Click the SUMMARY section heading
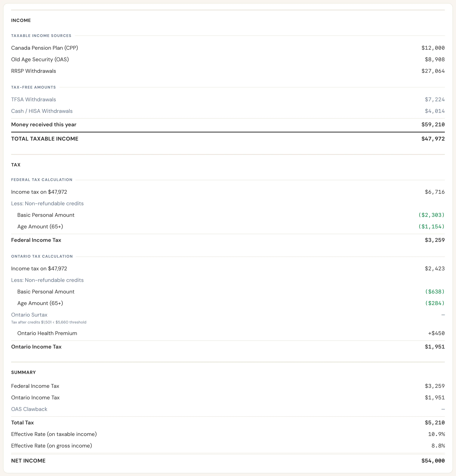The image size is (456, 476). pyautogui.click(x=23, y=373)
